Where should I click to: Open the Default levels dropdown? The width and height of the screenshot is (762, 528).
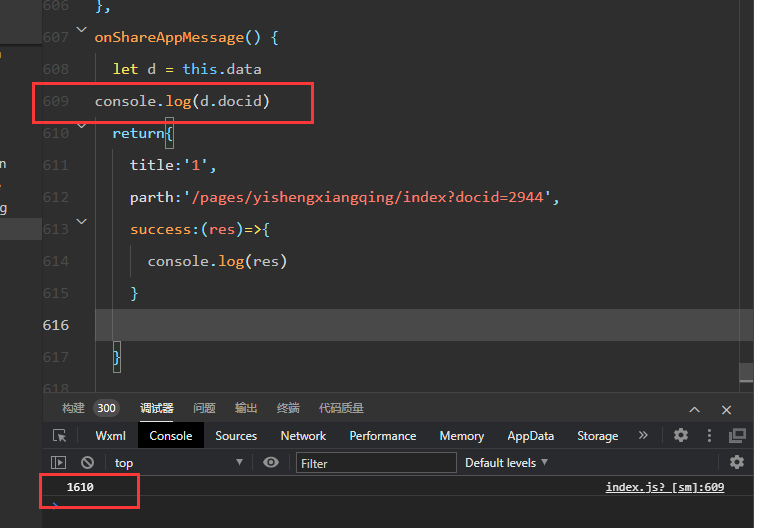point(506,463)
